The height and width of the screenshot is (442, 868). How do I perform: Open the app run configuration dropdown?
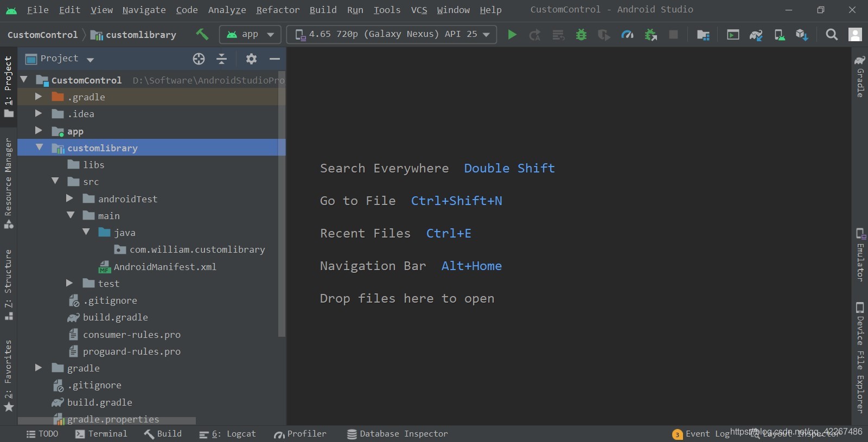click(x=250, y=34)
